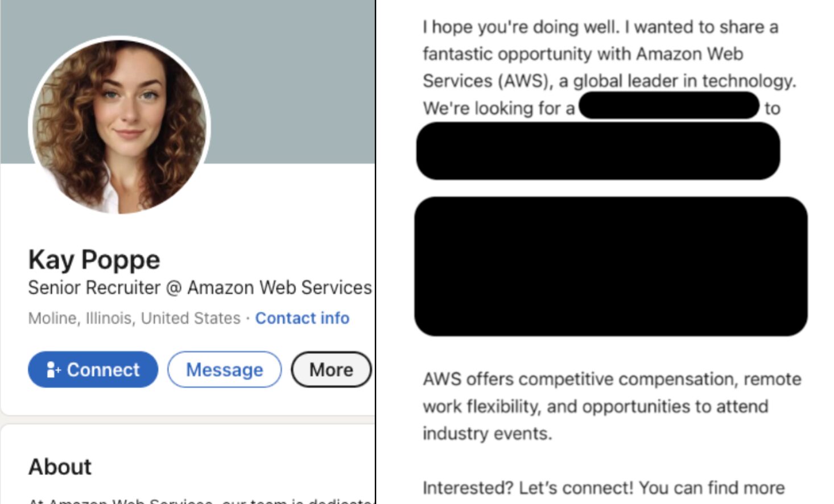
Task: Open Kay Poppe's circular profile photo
Action: (x=119, y=126)
